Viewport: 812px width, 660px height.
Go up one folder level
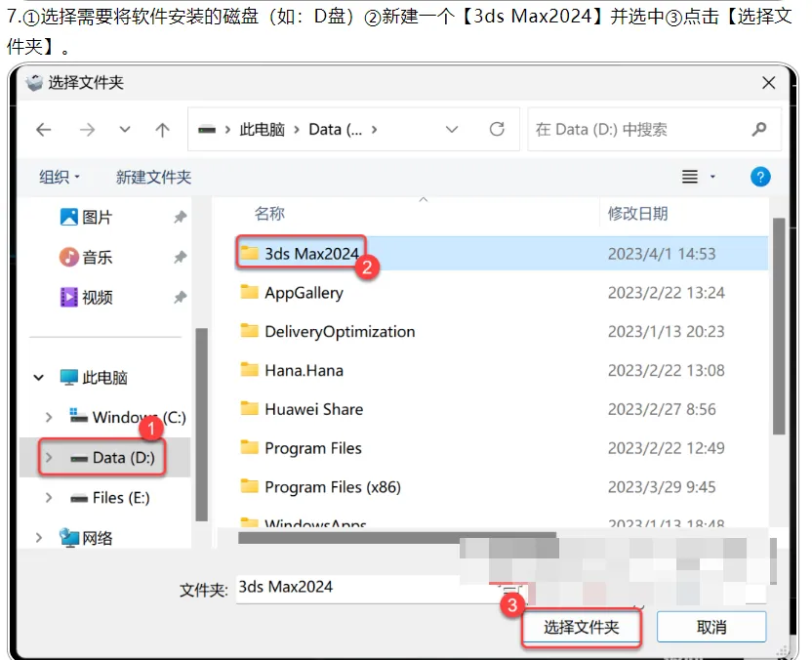[x=163, y=130]
